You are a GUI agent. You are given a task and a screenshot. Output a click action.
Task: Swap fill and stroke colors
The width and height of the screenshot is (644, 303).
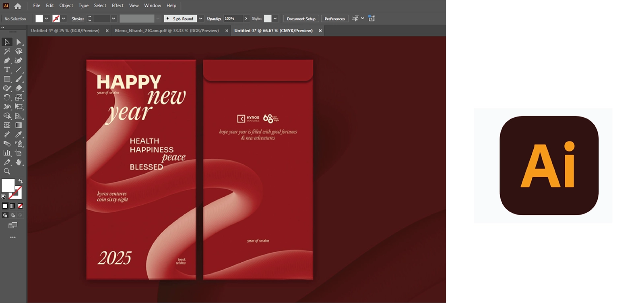tap(21, 181)
